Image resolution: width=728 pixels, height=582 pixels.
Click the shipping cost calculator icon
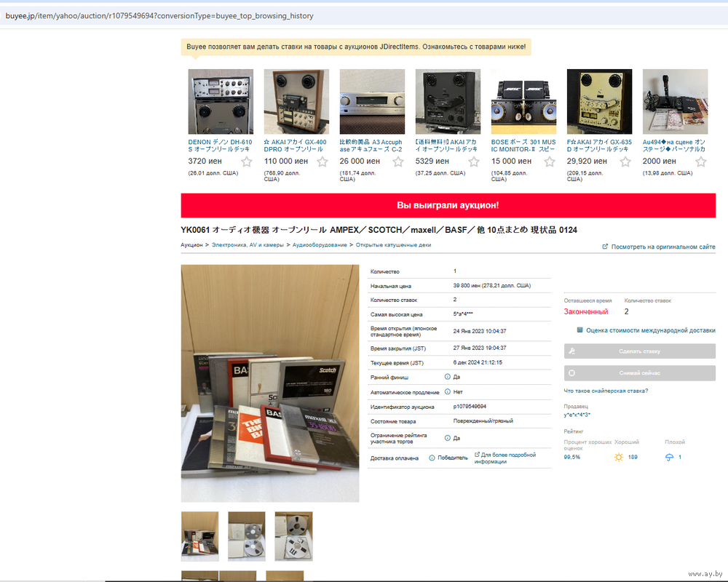(x=579, y=330)
